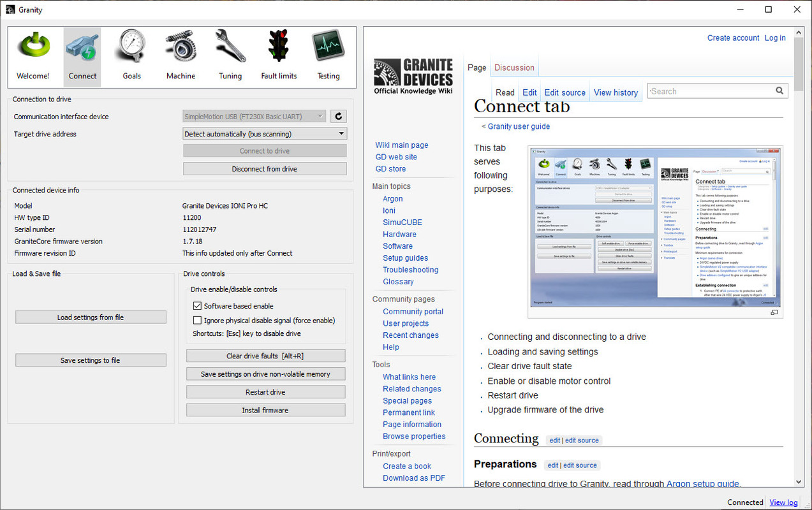
Task: Enlarge the Connect tab screenshot thumbnail
Action: [x=774, y=312]
